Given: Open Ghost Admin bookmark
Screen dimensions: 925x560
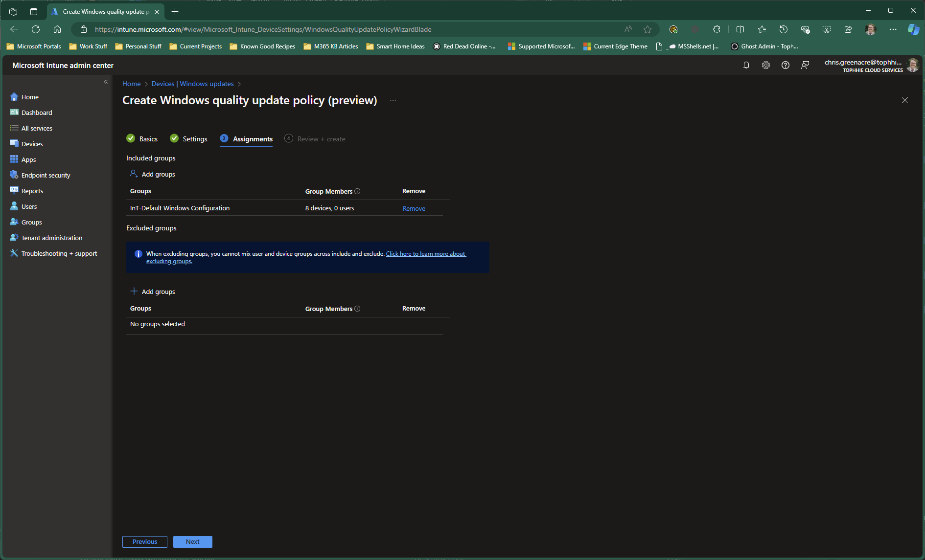Looking at the screenshot, I should point(764,46).
